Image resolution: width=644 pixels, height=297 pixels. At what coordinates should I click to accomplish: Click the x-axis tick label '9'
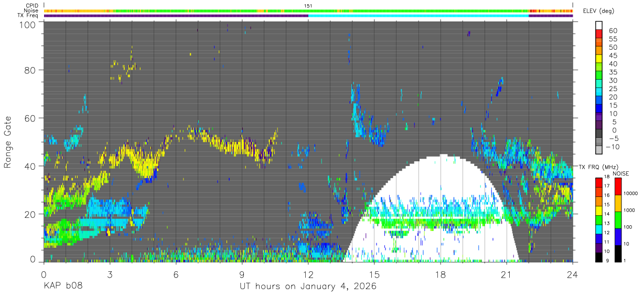coord(242,274)
